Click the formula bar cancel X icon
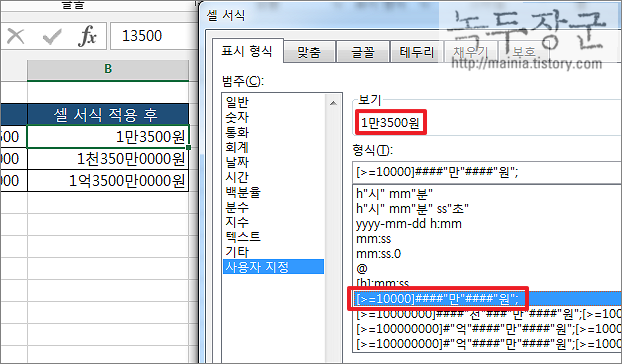This screenshot has width=622, height=364. pos(16,36)
